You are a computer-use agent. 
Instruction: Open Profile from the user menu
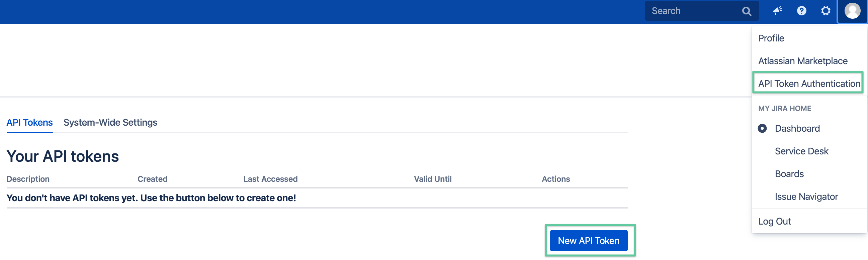[x=771, y=38]
